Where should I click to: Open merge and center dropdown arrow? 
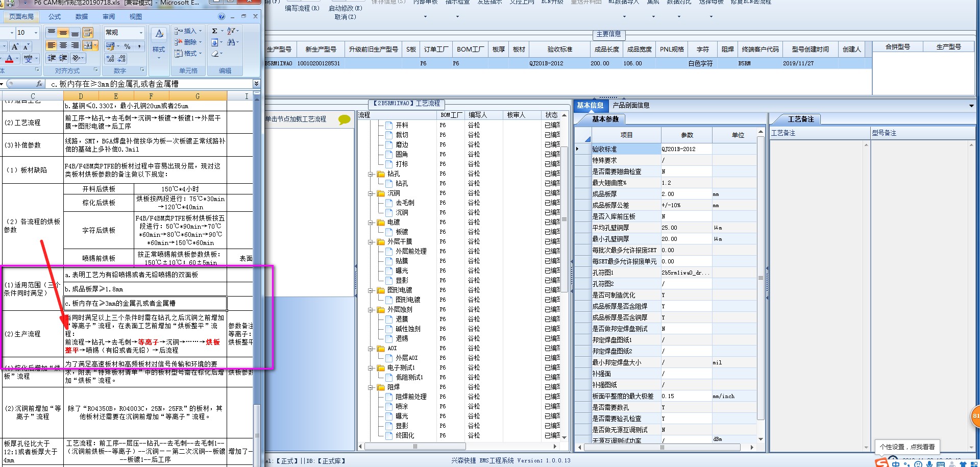[x=95, y=45]
